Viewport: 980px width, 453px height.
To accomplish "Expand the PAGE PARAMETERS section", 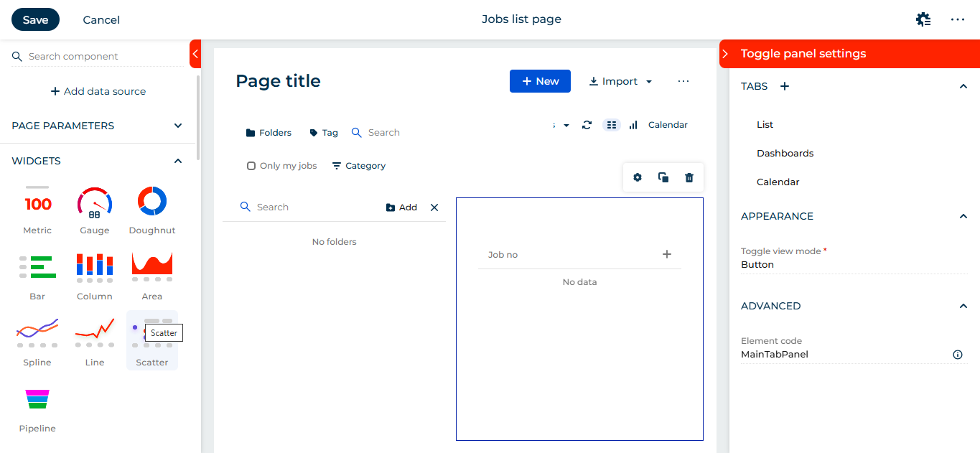I will point(177,125).
